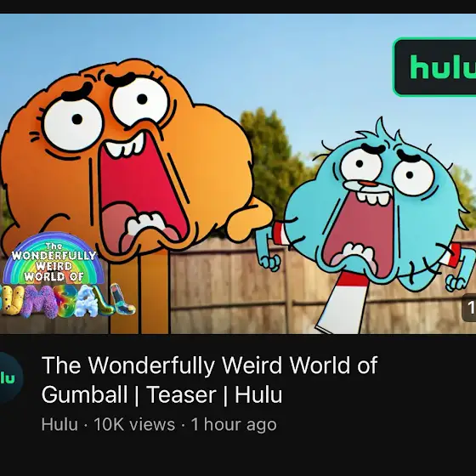Open the Hulu channel avatar icon

pyautogui.click(x=9, y=377)
